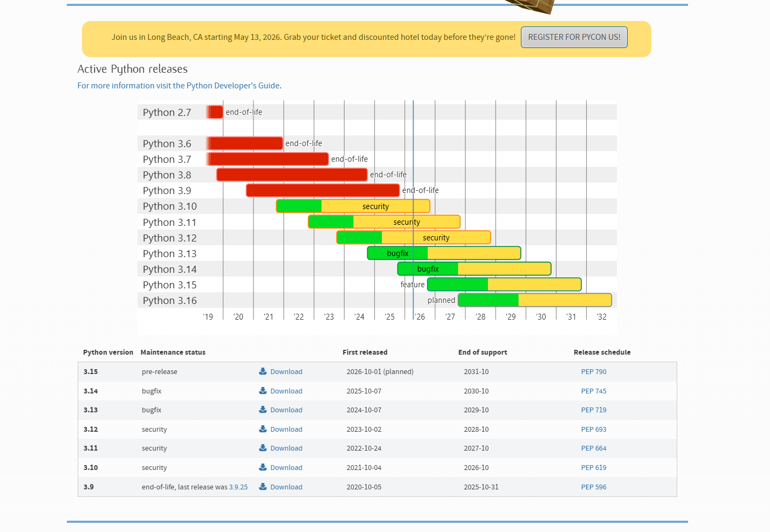Open PEP 745 release schedule
This screenshot has width=770, height=532.
pos(594,391)
